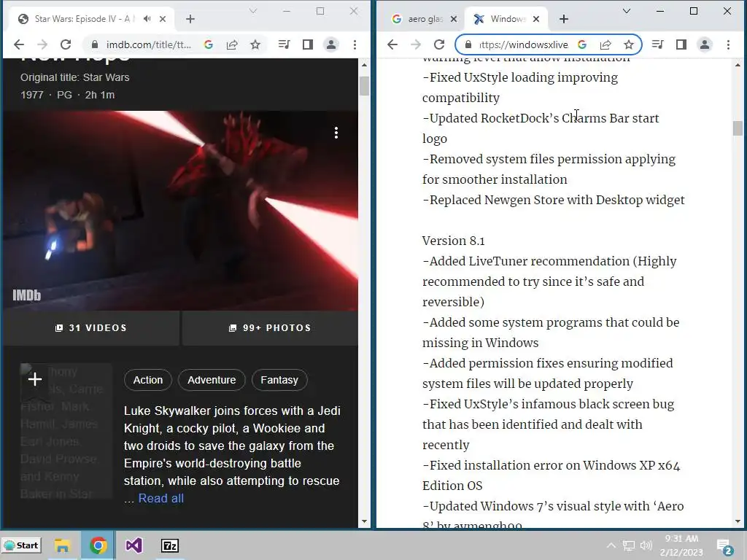Open tab search in Windows X window

point(627,11)
